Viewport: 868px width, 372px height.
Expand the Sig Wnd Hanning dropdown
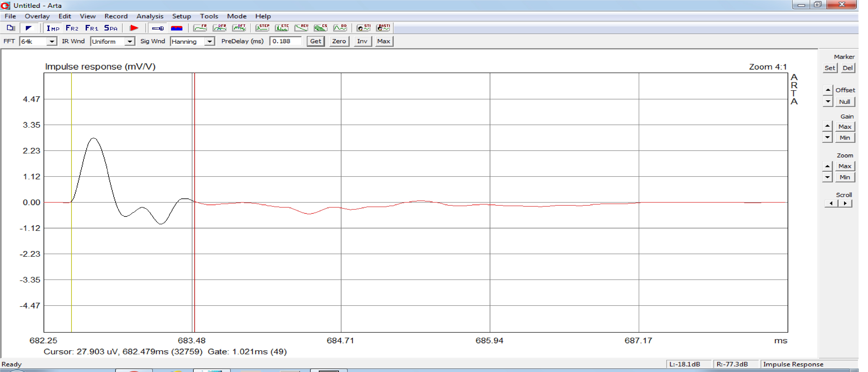point(210,41)
